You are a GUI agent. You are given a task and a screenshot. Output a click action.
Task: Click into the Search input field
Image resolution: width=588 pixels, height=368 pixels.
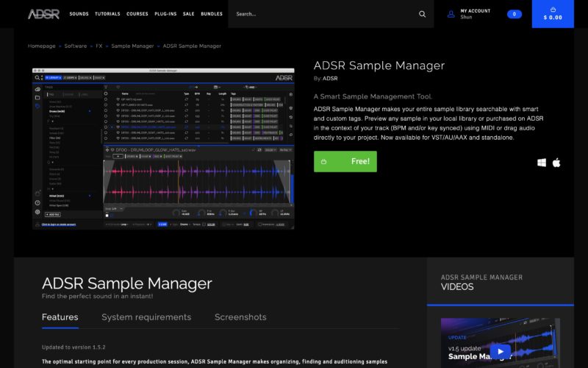[x=323, y=14]
